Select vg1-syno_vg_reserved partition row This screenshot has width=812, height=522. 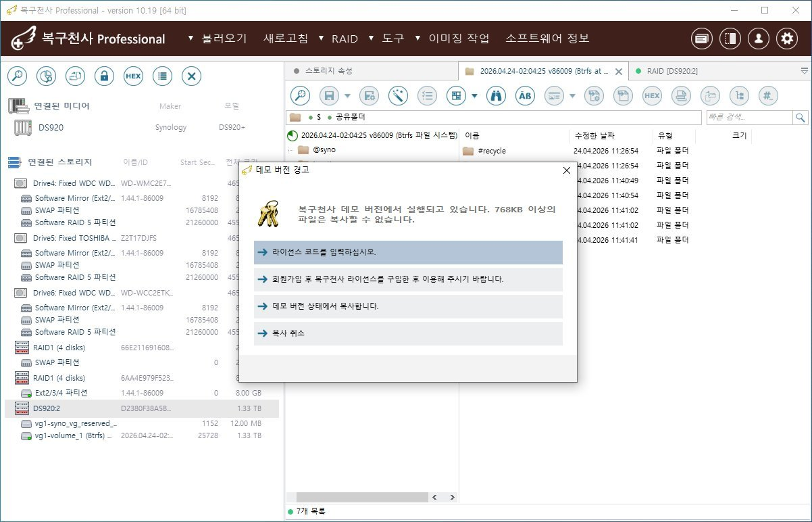pyautogui.click(x=142, y=423)
